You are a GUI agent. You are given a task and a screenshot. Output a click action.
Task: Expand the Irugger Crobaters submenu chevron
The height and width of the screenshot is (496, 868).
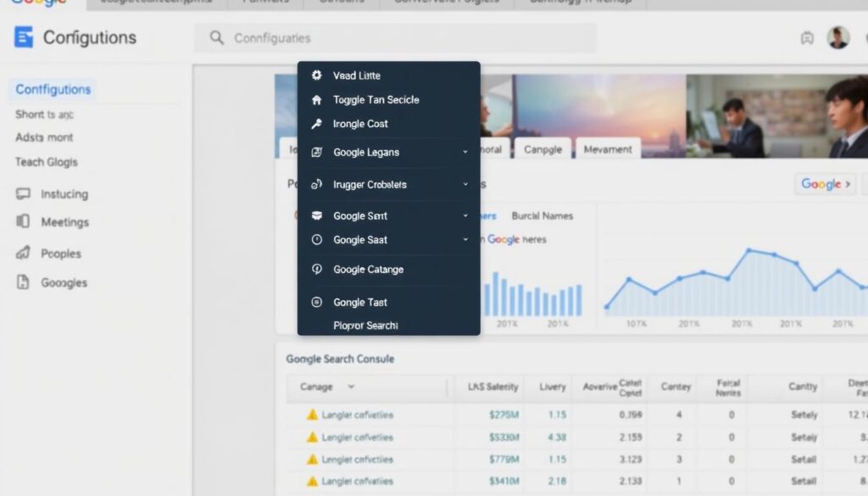(x=465, y=184)
